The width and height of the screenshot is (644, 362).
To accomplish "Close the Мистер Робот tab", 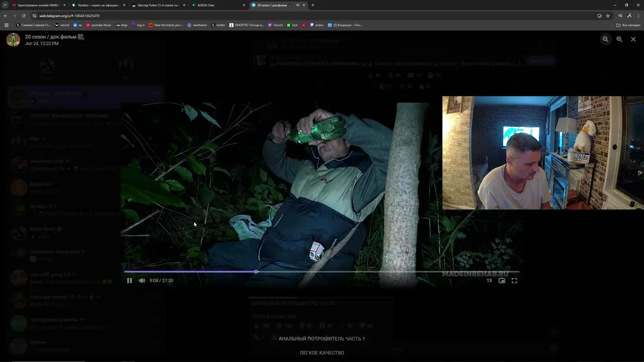I will tap(184, 5).
